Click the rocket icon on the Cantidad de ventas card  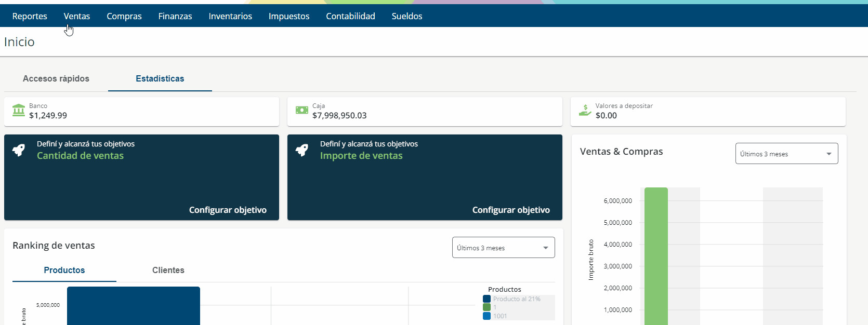[19, 151]
